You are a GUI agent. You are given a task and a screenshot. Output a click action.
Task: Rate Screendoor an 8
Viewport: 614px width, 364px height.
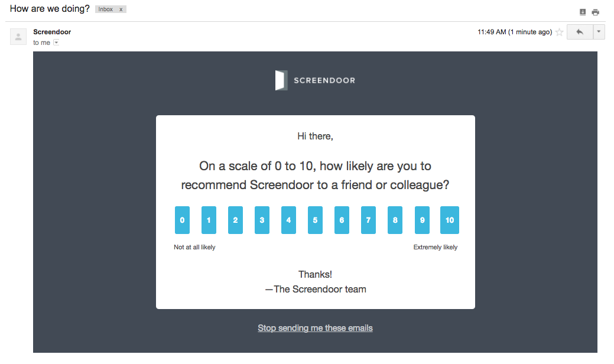pyautogui.click(x=395, y=220)
